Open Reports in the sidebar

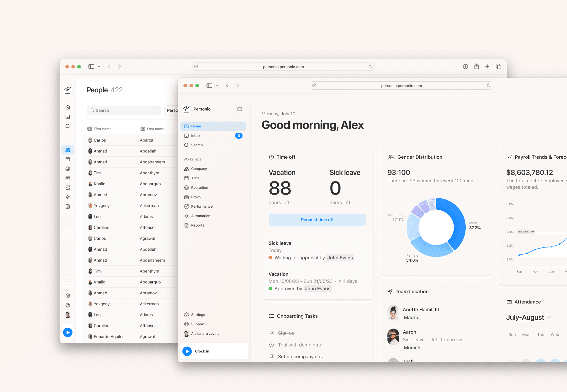pyautogui.click(x=197, y=225)
